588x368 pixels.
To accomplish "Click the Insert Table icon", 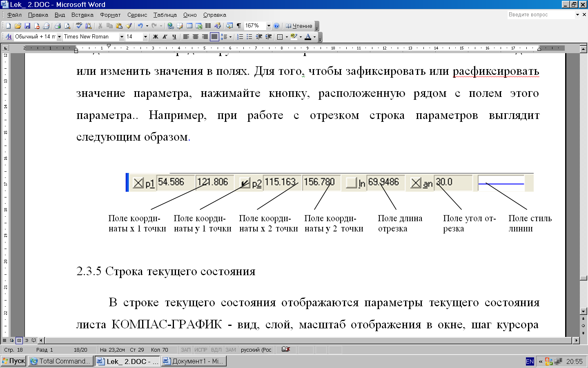I will [189, 26].
